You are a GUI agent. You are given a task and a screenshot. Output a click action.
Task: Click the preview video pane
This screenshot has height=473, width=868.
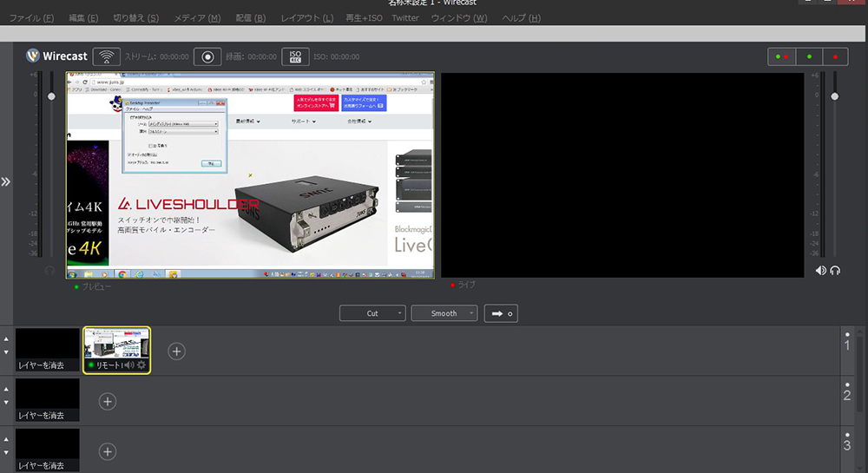250,174
